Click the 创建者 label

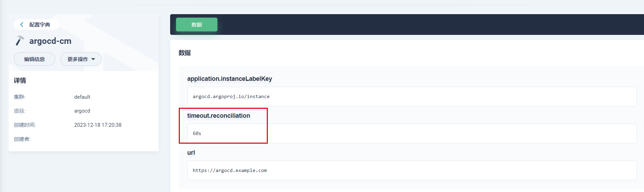(x=22, y=139)
